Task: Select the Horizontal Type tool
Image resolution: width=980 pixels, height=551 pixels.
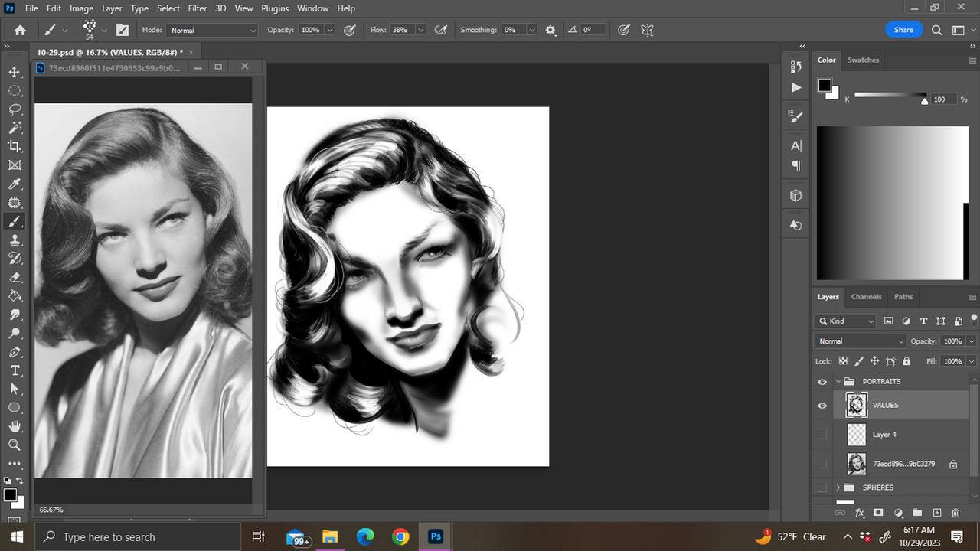Action: pos(15,370)
